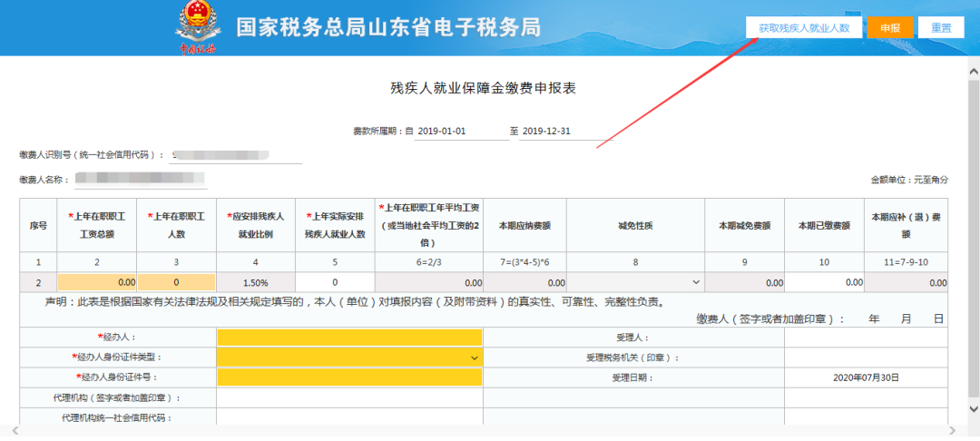Screen dimensions: 980x441
Task: Click the horizontal scrollbar left arrow
Action: [15, 430]
